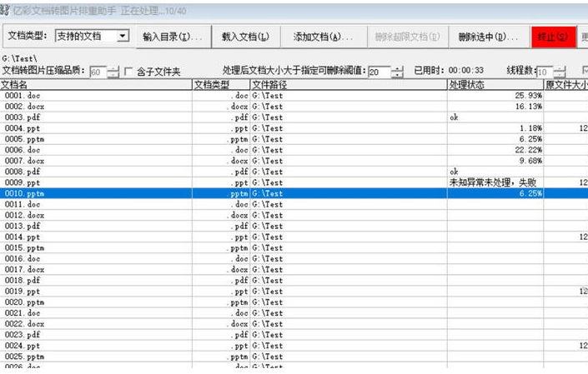This screenshot has width=588, height=374.
Task: Click the 16.13% status of 0002.docx
Action: tap(529, 107)
